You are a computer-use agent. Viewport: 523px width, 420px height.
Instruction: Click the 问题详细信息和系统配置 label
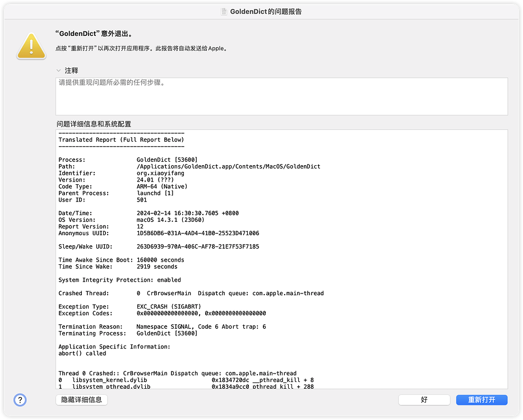[94, 124]
